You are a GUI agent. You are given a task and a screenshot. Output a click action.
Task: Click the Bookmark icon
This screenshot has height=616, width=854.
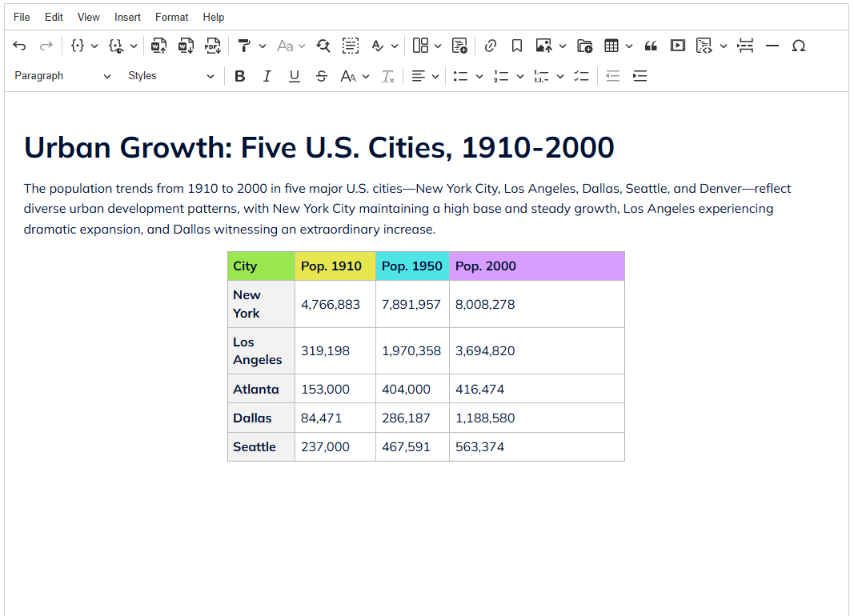coord(517,46)
